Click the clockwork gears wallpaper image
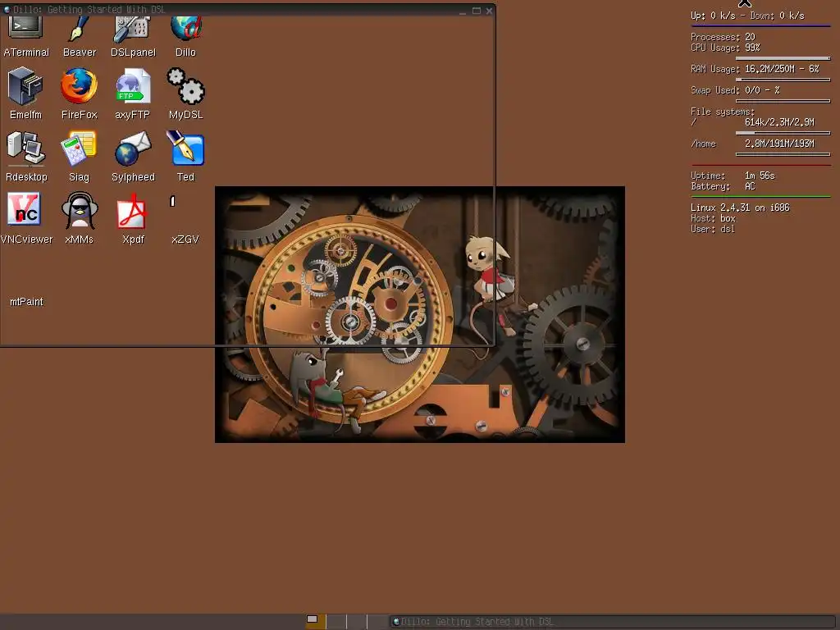 (419, 314)
